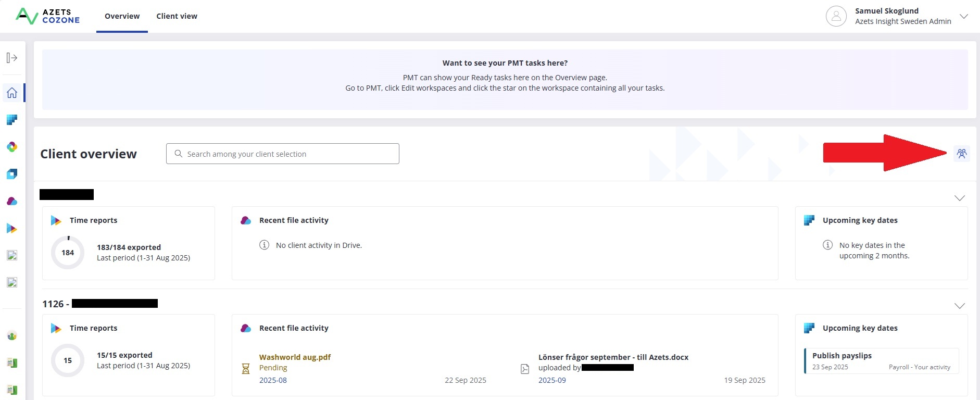Open the purple cloud Drive app in sidebar
The width and height of the screenshot is (980, 400).
pyautogui.click(x=12, y=201)
